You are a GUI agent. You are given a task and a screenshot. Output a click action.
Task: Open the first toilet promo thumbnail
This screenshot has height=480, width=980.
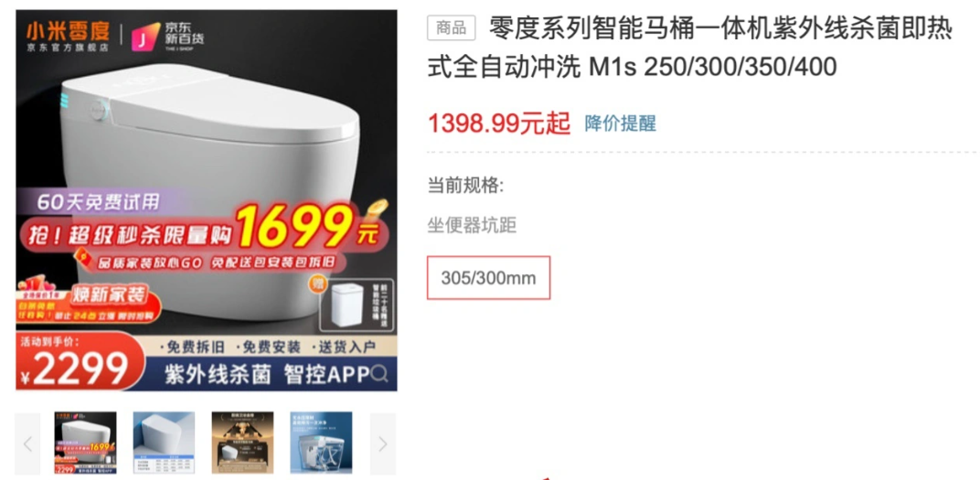pyautogui.click(x=86, y=443)
